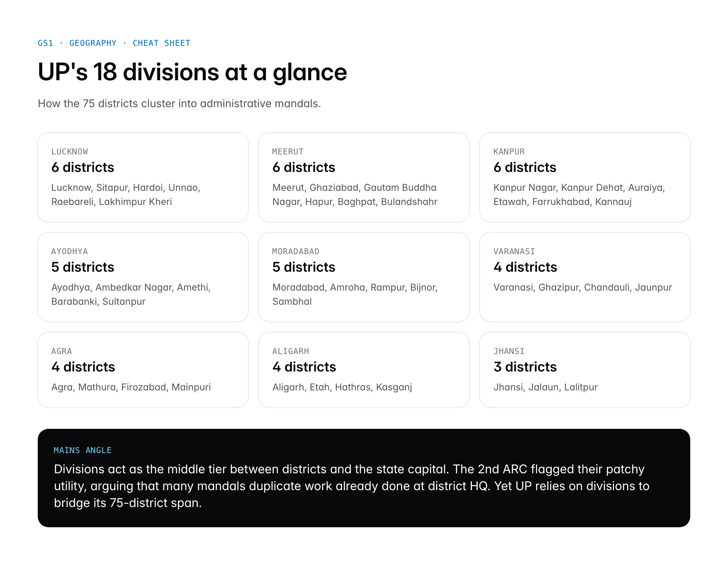This screenshot has height=565, width=728.
Task: Click the MORADABAD label text
Action: 296,251
